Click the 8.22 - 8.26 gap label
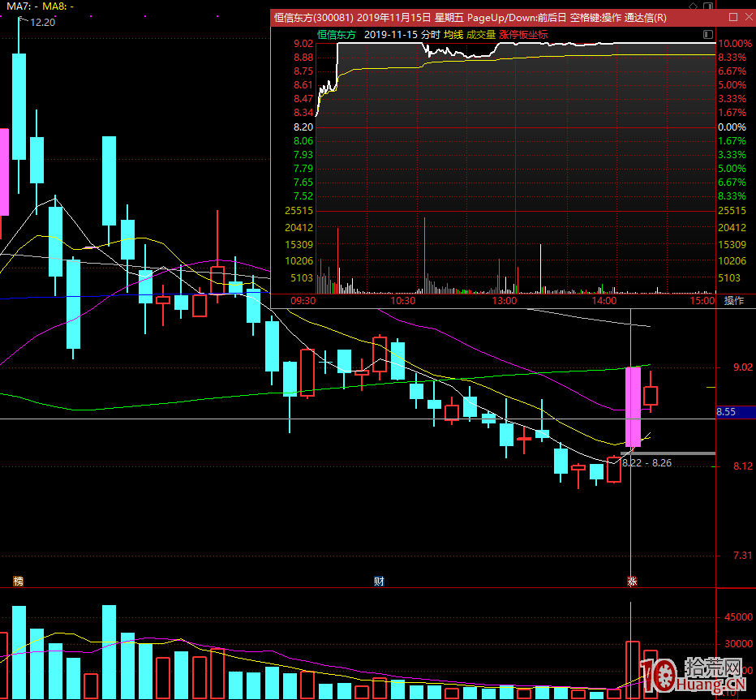756x700 pixels. point(646,463)
